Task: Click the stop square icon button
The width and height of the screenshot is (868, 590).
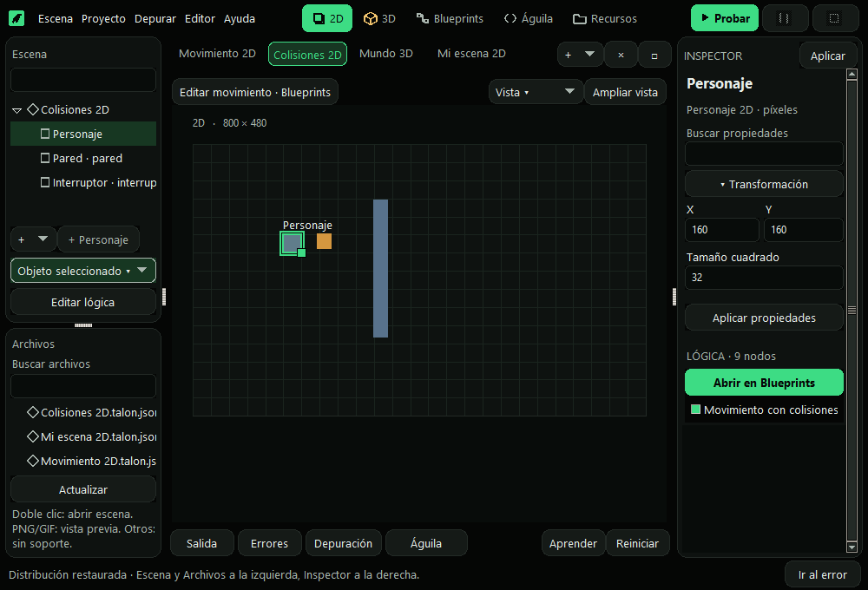Action: pyautogui.click(x=833, y=18)
